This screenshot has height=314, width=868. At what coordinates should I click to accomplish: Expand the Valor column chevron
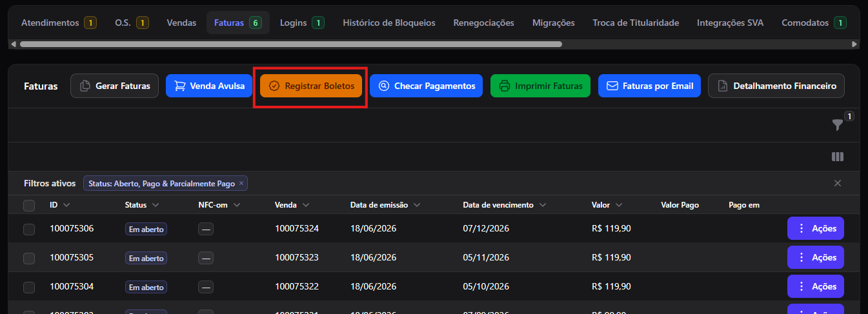(618, 205)
